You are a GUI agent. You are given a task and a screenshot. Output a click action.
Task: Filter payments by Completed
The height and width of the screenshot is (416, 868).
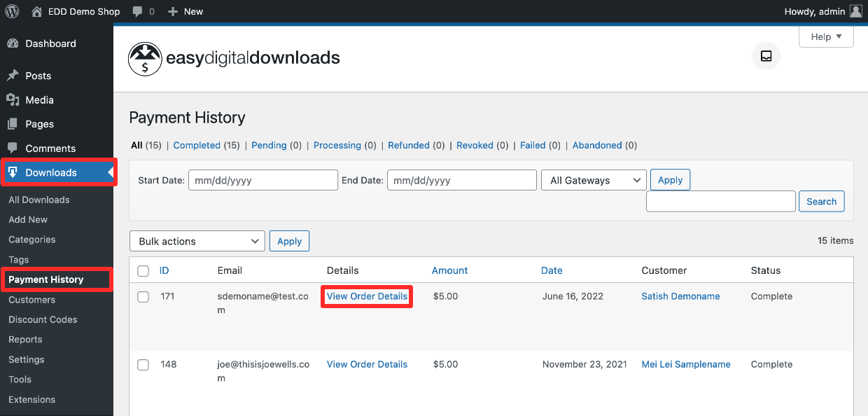pyautogui.click(x=197, y=146)
